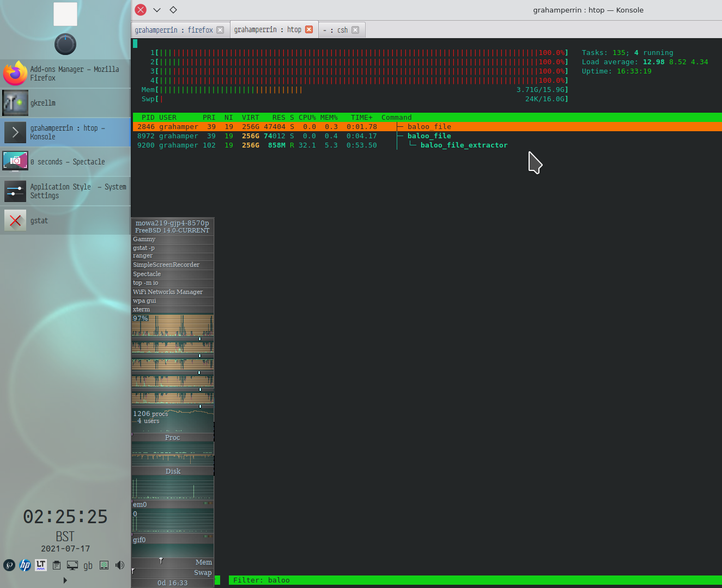Launch SimpleScreenRecorder from the GKrellM launcher
This screenshot has height=588, width=722.
(x=166, y=265)
